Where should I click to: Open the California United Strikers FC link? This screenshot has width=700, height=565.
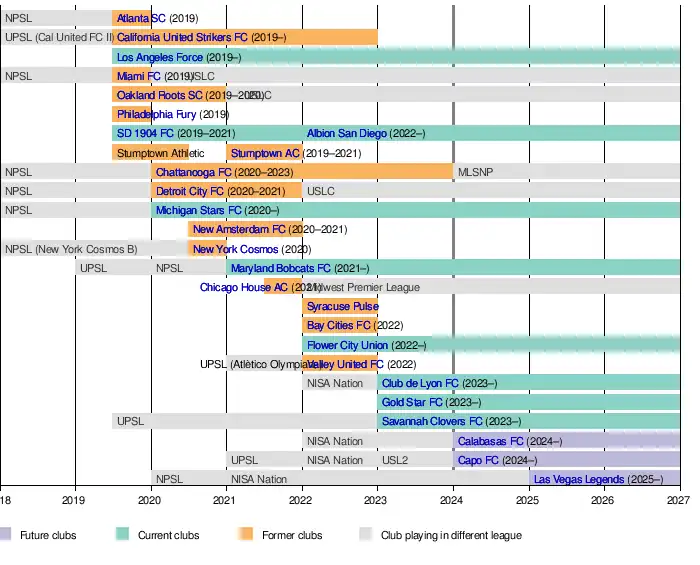tap(182, 38)
